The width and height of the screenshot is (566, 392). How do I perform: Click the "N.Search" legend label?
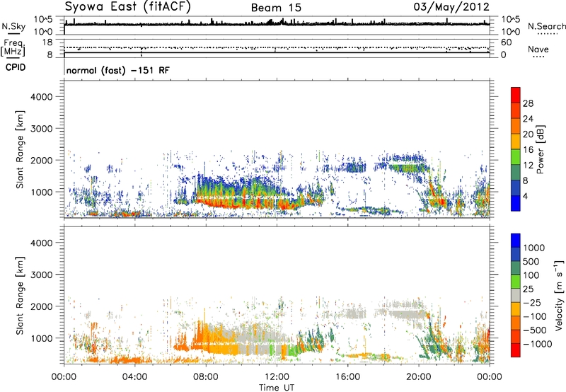click(x=546, y=26)
